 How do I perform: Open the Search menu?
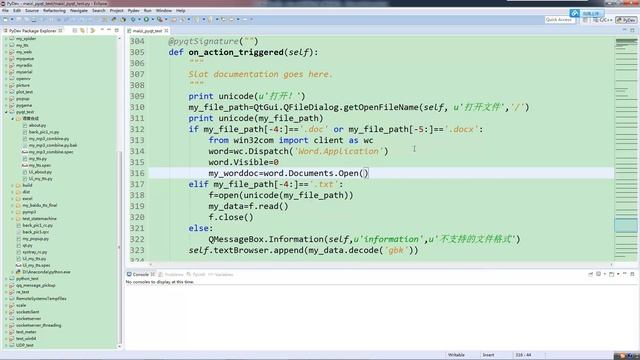coord(98,11)
